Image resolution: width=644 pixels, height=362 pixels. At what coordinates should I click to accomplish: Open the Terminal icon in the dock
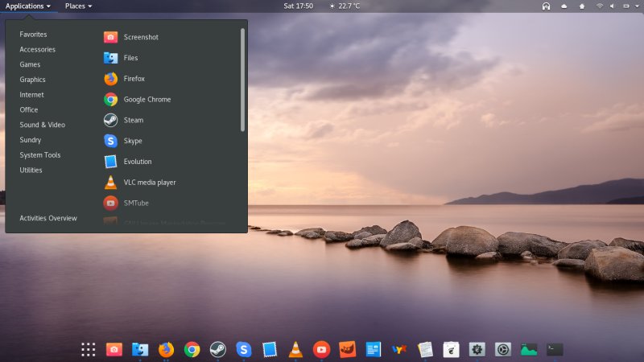pos(555,349)
